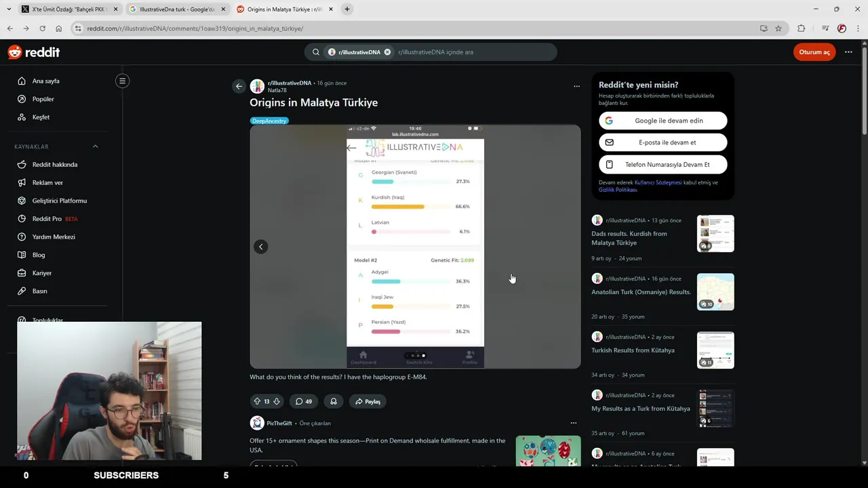Continue with Google sign-in

(663, 121)
